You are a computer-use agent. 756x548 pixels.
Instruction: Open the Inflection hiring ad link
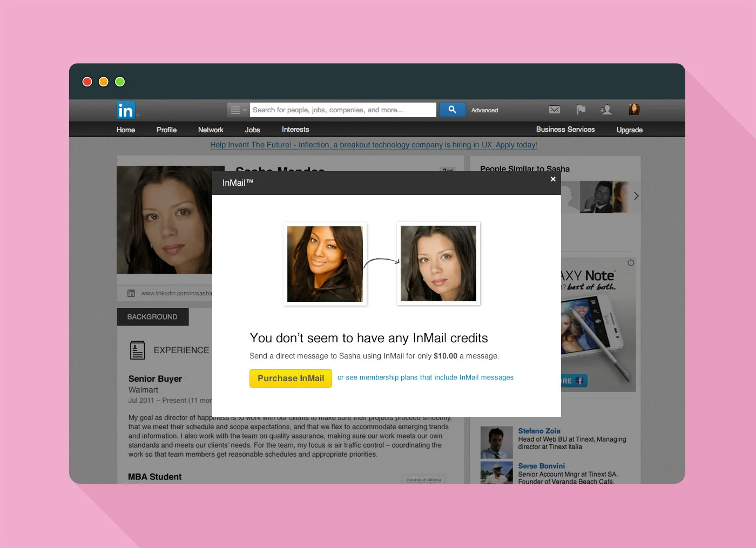(374, 145)
